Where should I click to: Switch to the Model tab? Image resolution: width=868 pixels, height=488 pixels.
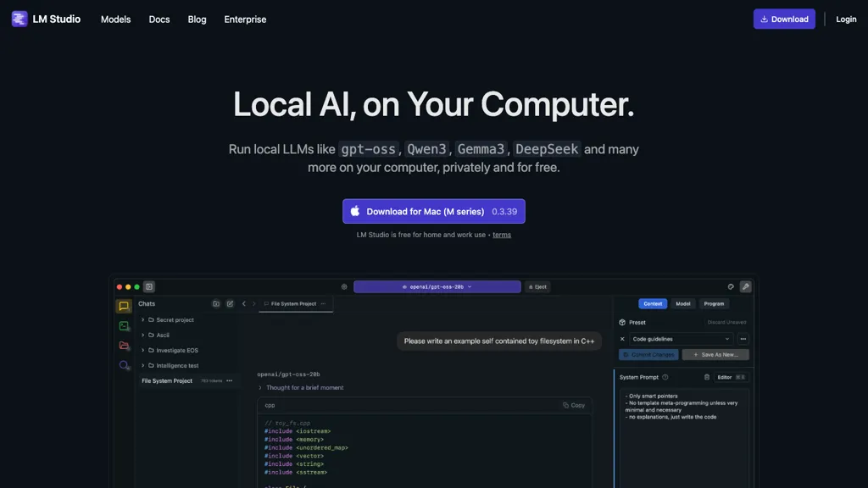tap(682, 304)
